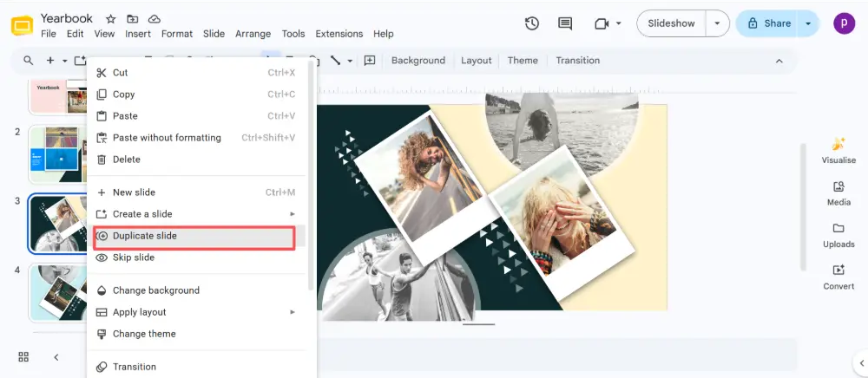Screen dimensions: 868x378
Task: Open the new slide layout dropdown arrow
Action: coord(65,61)
